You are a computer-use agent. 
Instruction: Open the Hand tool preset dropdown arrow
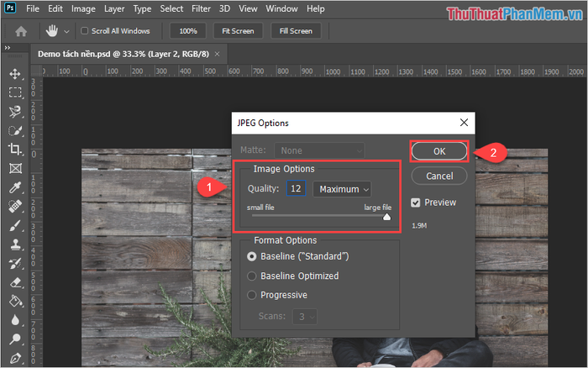[66, 32]
